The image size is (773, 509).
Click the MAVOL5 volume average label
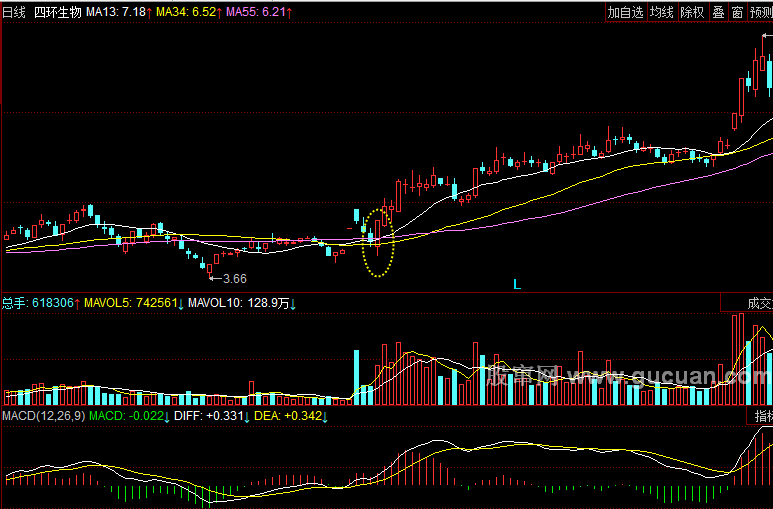[131, 302]
